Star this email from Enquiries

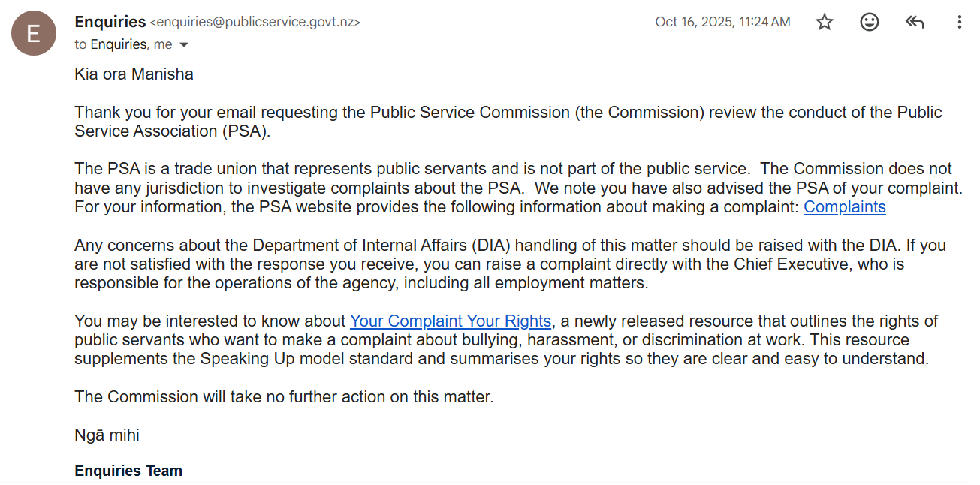pos(825,22)
